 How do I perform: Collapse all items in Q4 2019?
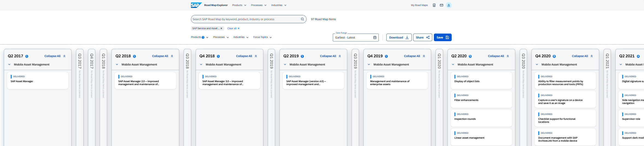click(x=414, y=56)
